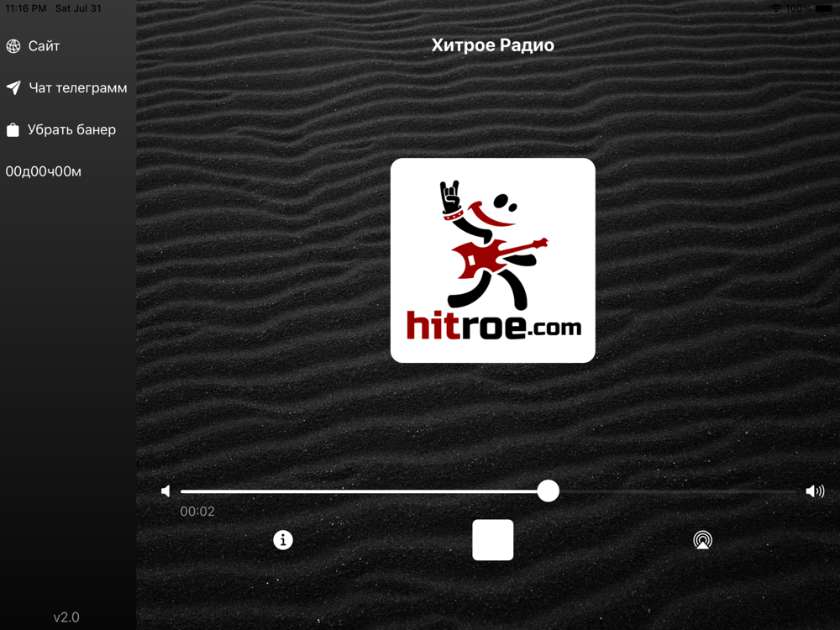Tap the Telegram paper plane icon
The image size is (840, 630).
click(13, 88)
